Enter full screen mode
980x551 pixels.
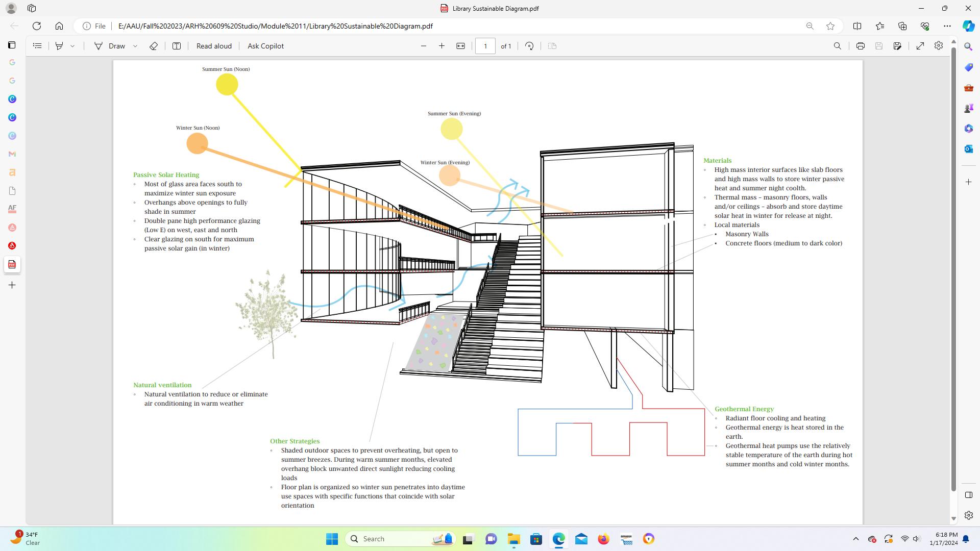click(920, 46)
